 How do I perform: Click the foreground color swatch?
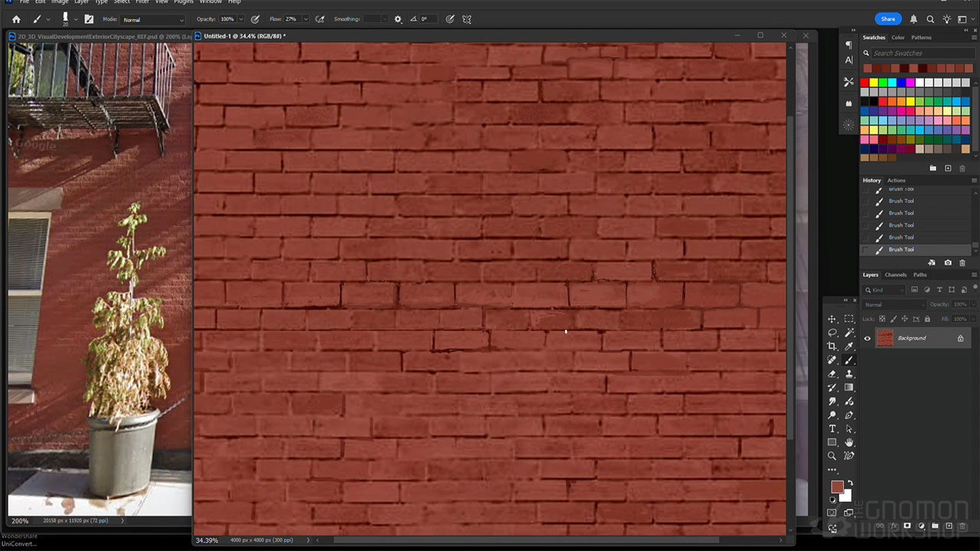(837, 487)
